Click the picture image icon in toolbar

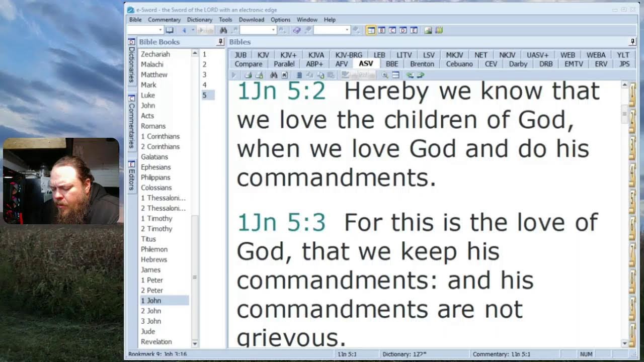428,30
